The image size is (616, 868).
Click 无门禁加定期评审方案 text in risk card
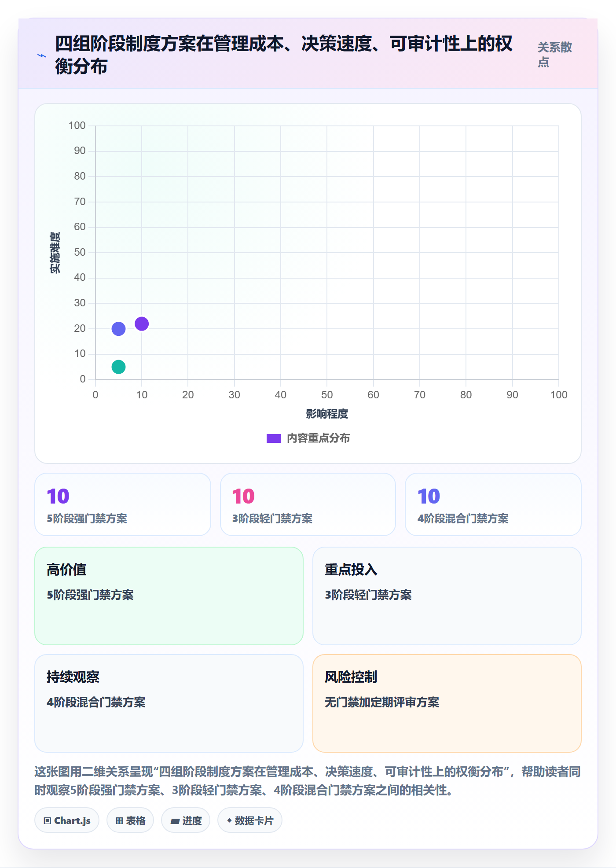tap(382, 702)
